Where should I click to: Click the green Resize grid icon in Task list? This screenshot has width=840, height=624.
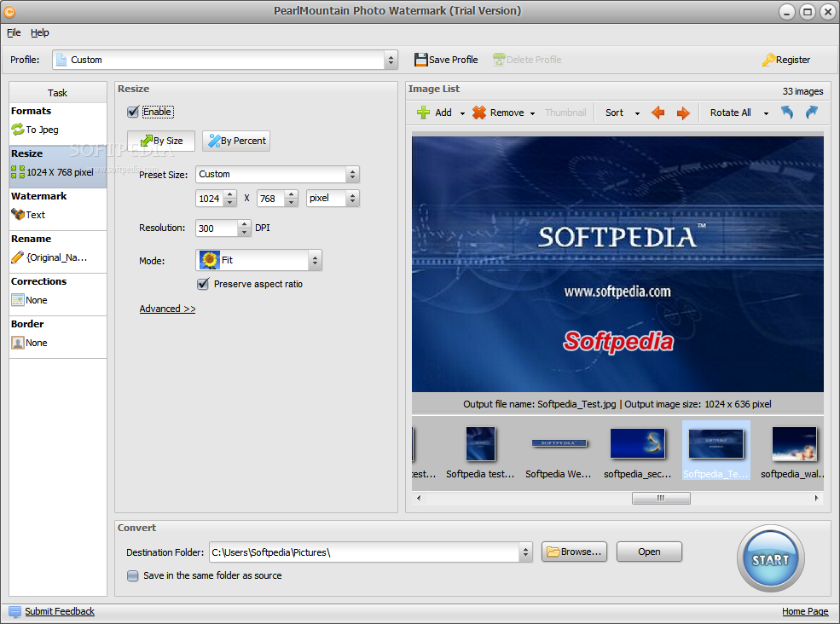click(x=18, y=172)
